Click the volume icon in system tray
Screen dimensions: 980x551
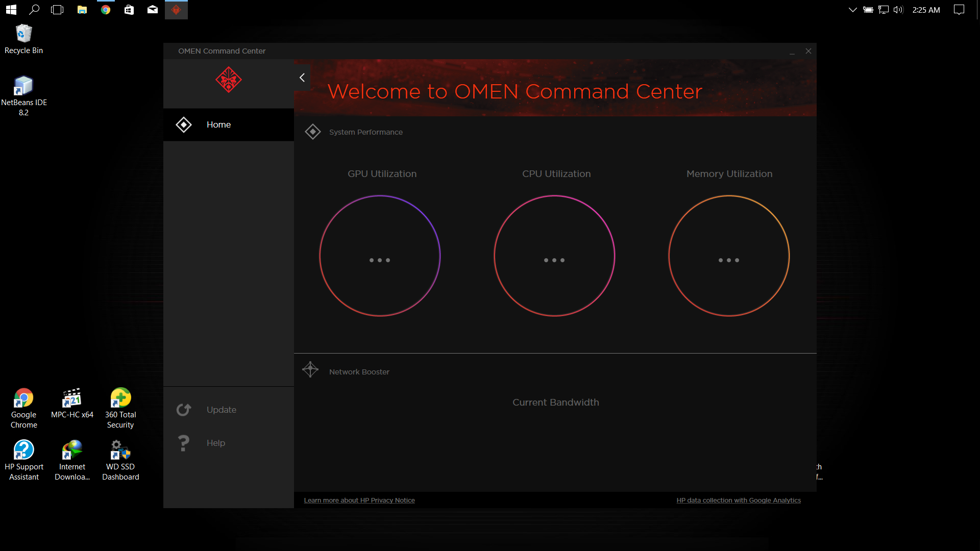pos(898,10)
